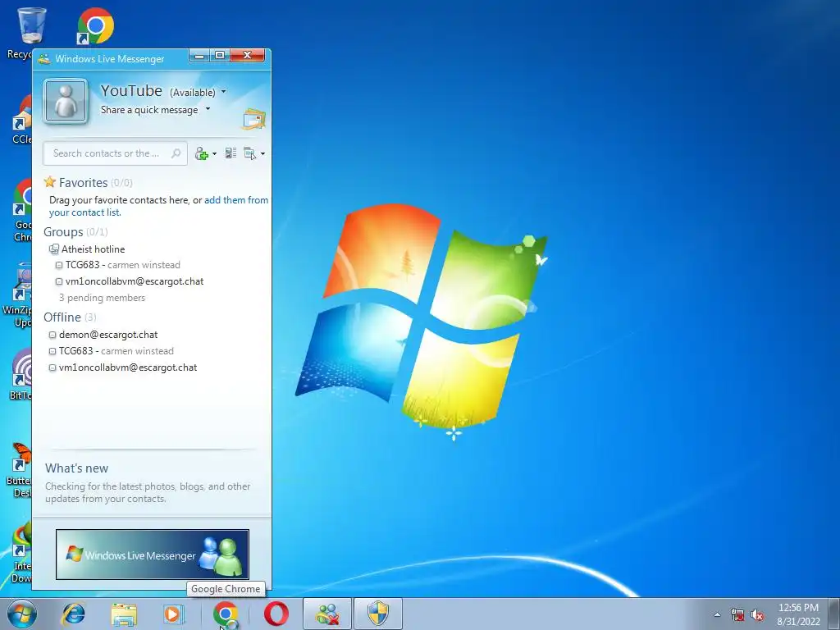This screenshot has width=840, height=630.
Task: Open the Add contact dropdown arrow
Action: (214, 153)
